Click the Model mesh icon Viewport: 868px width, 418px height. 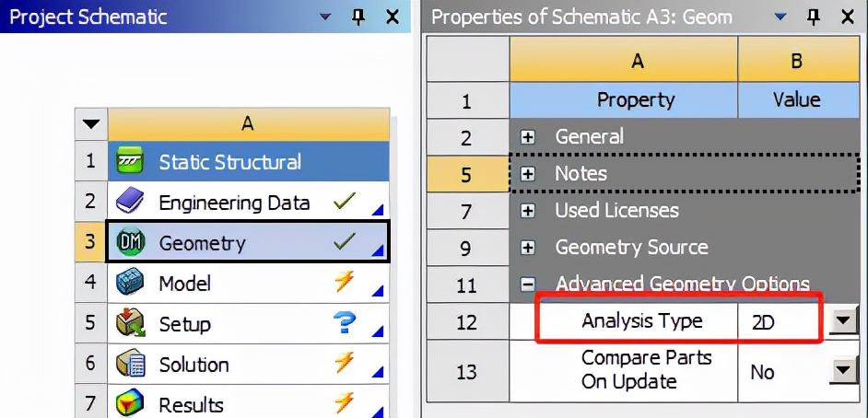click(x=128, y=284)
